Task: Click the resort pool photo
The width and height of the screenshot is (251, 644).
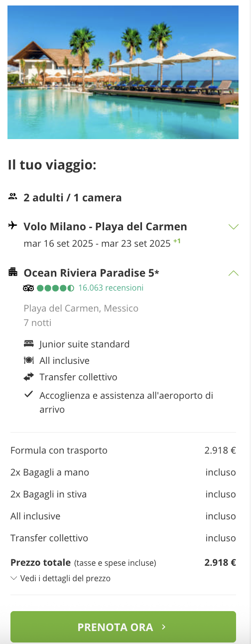Action: [x=123, y=72]
